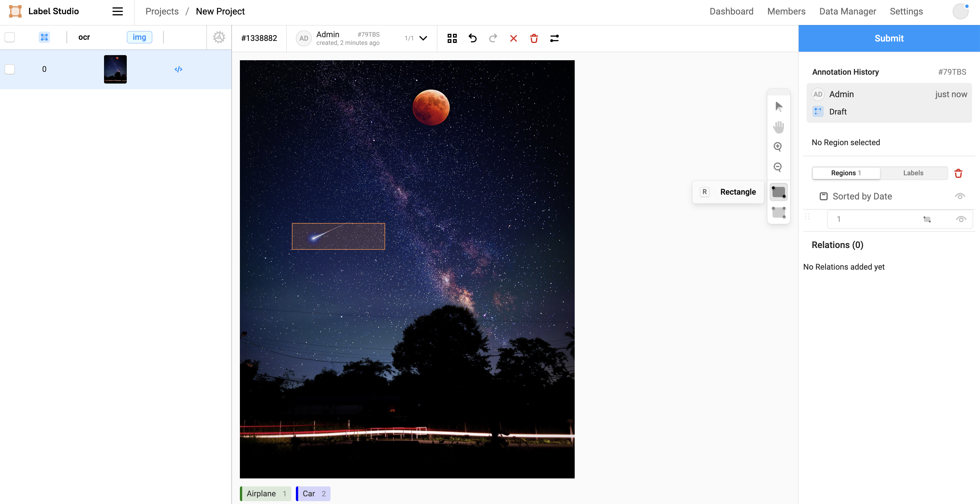Toggle the select-all tasks checkbox in header
The width and height of the screenshot is (980, 504).
pyautogui.click(x=10, y=37)
